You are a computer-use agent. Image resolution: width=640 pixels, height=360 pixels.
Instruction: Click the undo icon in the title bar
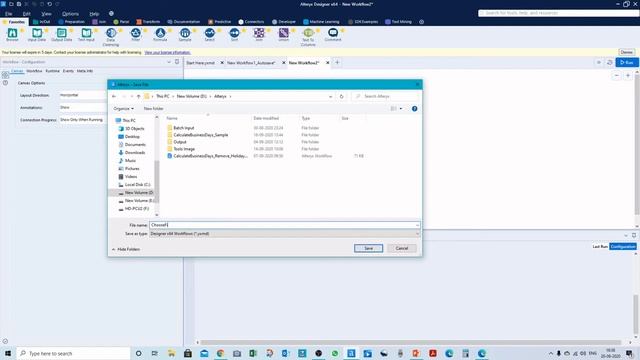tap(49, 4)
